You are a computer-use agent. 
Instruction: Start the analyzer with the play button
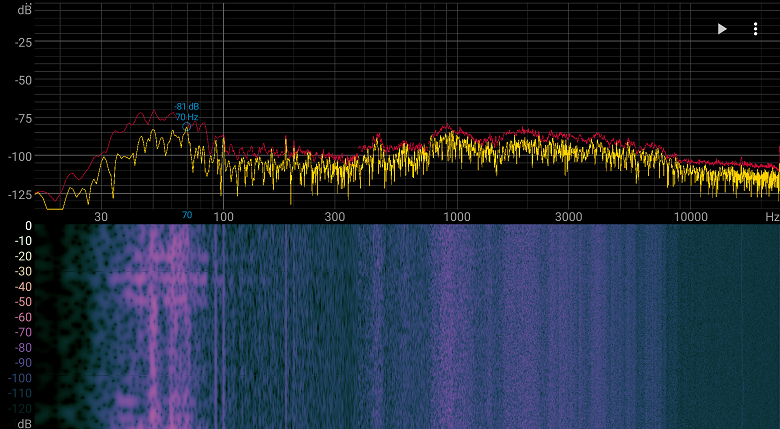pyautogui.click(x=722, y=29)
